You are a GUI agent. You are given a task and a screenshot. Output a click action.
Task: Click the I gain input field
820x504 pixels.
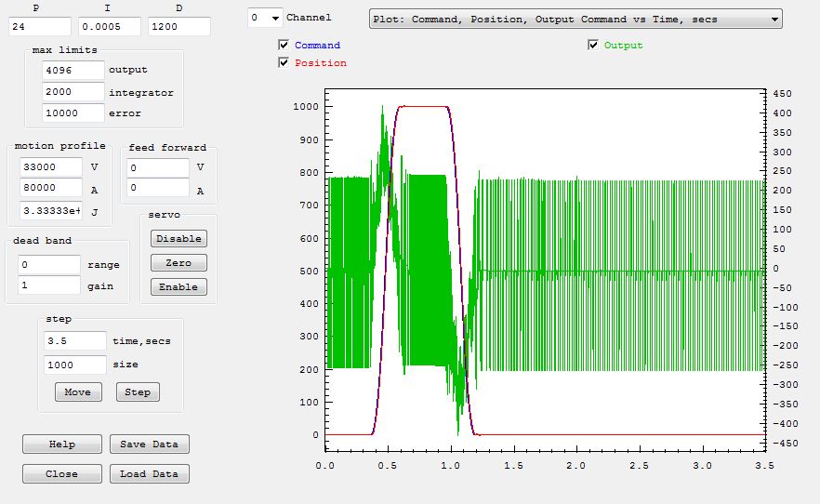pyautogui.click(x=109, y=27)
